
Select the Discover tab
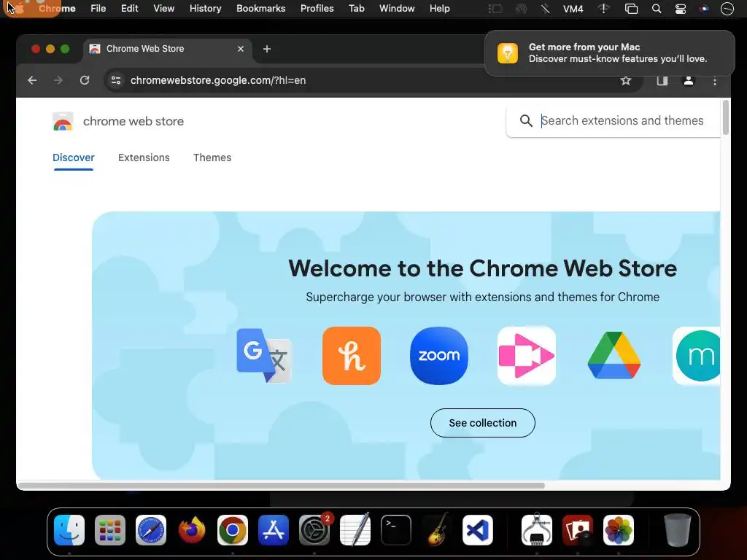pos(74,157)
